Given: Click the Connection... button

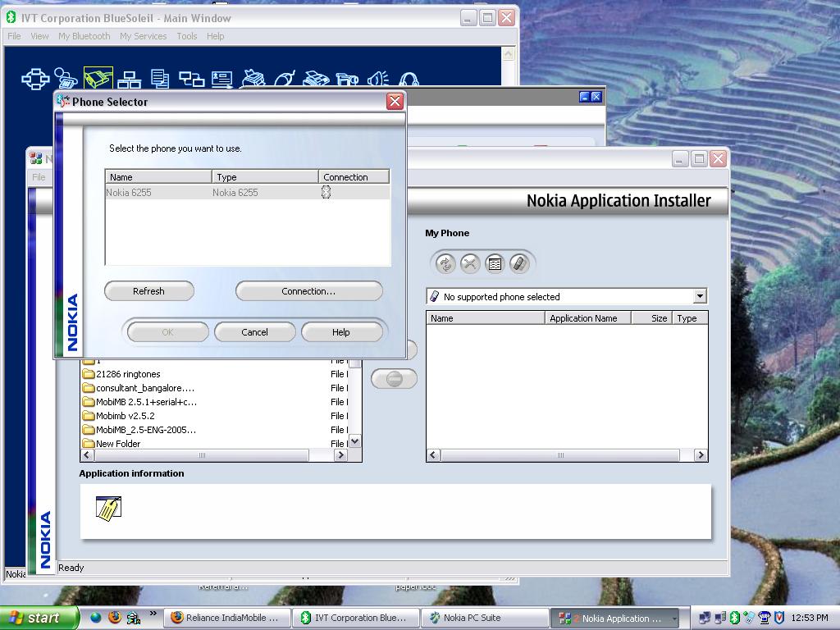Looking at the screenshot, I should 309,291.
